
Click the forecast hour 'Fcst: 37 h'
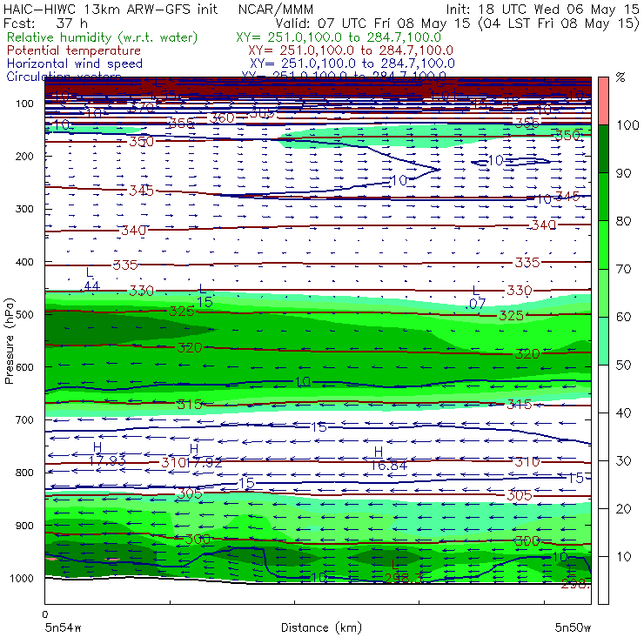tap(45, 23)
